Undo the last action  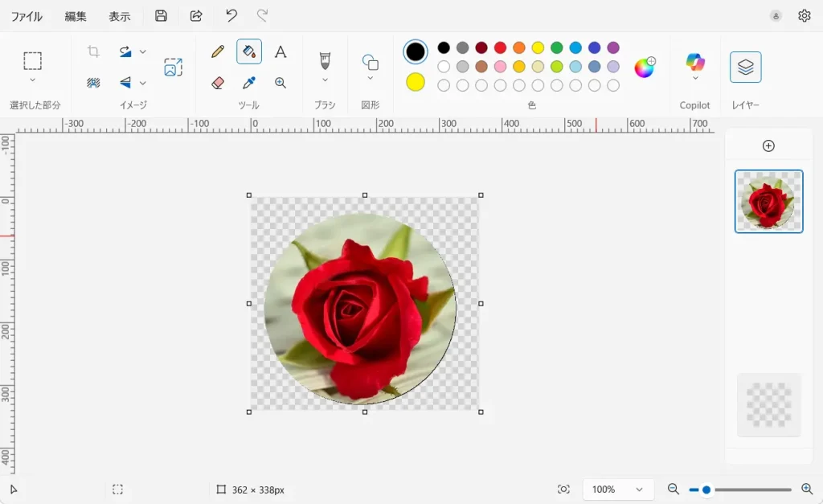click(x=231, y=16)
